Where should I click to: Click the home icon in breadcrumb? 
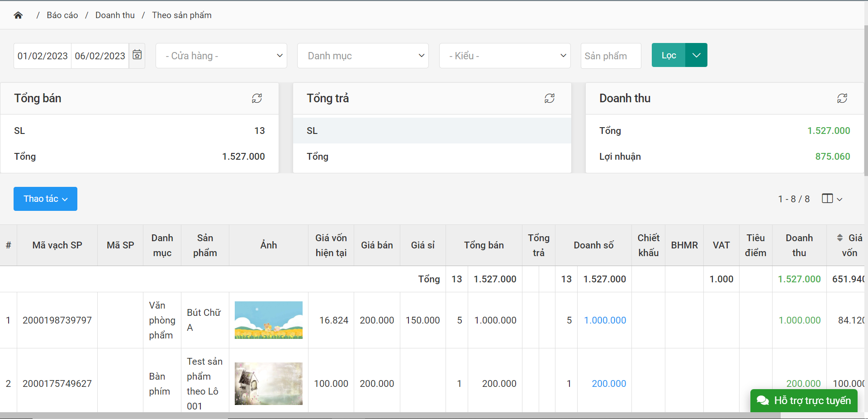point(18,15)
